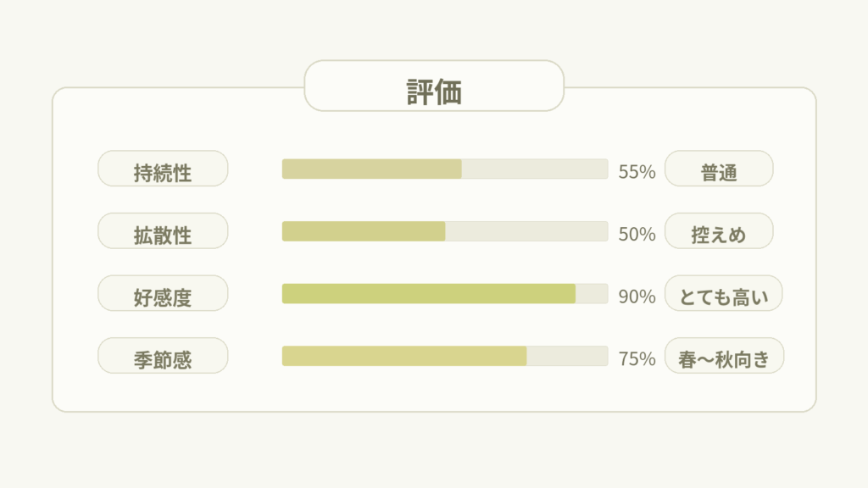Click the filled part of 好感度 bar
Image resolution: width=868 pixels, height=488 pixels.
[428, 294]
